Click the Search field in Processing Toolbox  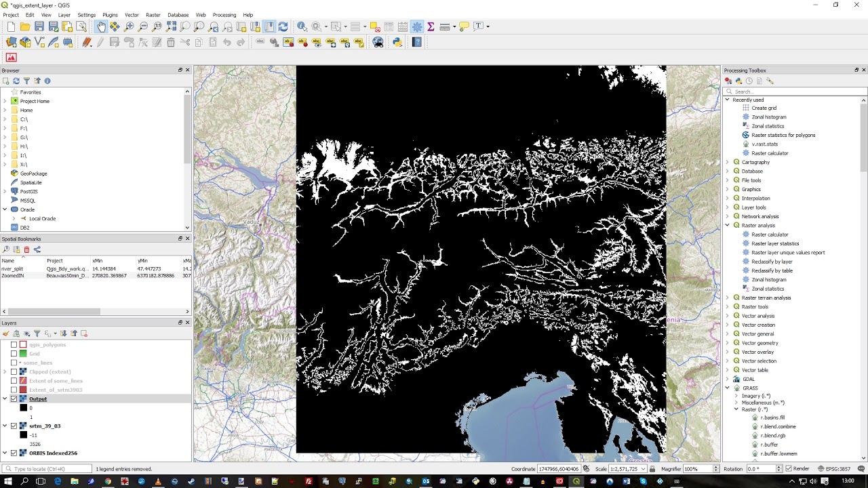tap(794, 91)
